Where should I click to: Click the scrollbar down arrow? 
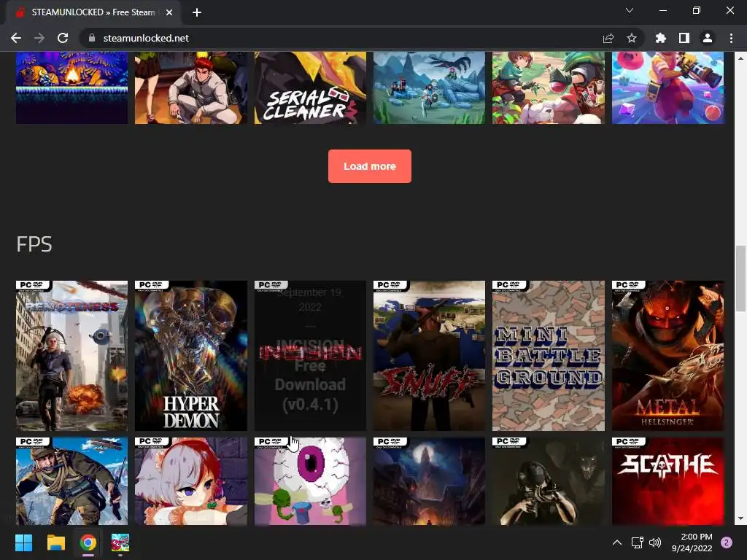(740, 518)
